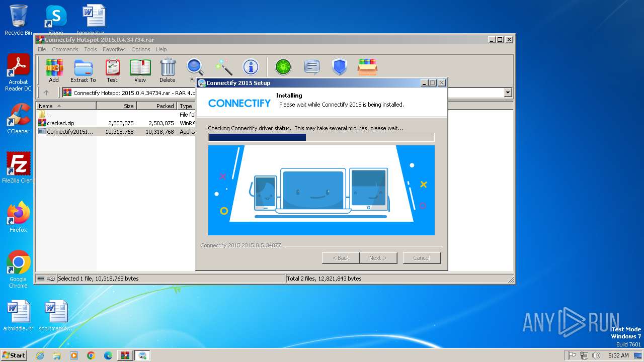Click the Chrome icon in the taskbar
This screenshot has height=362, width=644.
(91, 355)
